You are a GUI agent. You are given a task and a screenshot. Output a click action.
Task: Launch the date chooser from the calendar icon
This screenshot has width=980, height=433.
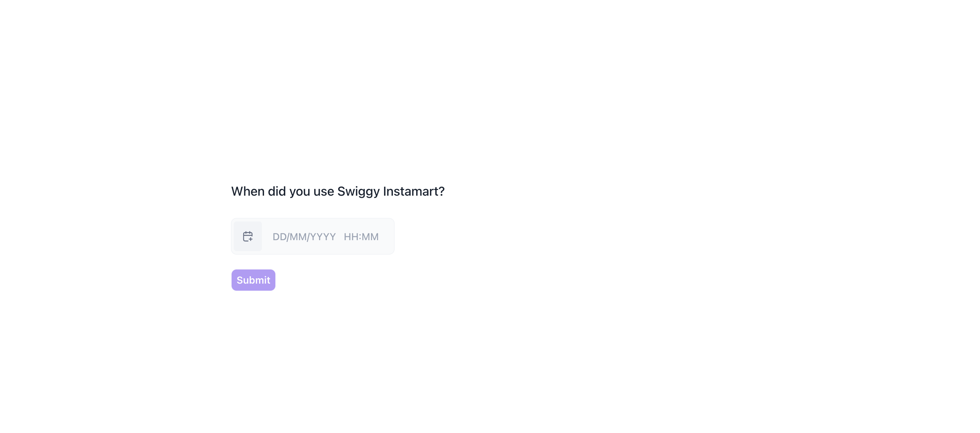pyautogui.click(x=248, y=236)
